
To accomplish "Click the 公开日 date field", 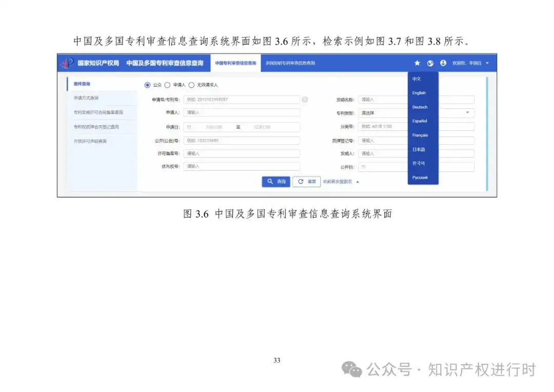I will click(416, 167).
